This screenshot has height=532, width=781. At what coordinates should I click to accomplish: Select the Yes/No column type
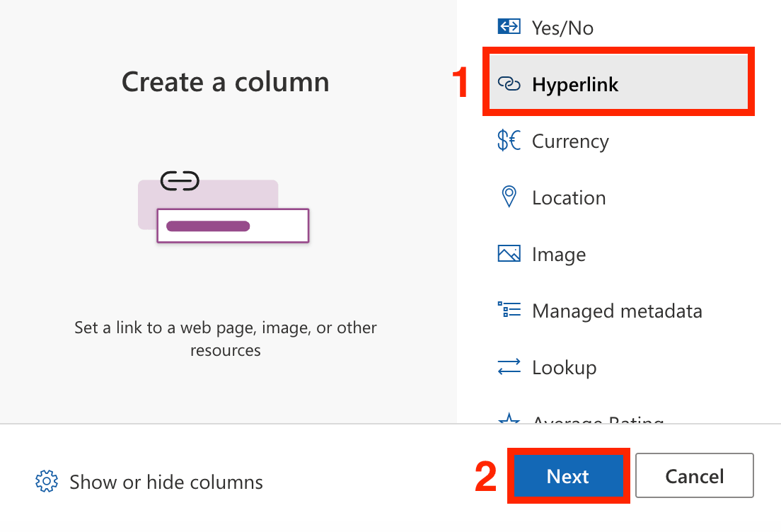618,28
